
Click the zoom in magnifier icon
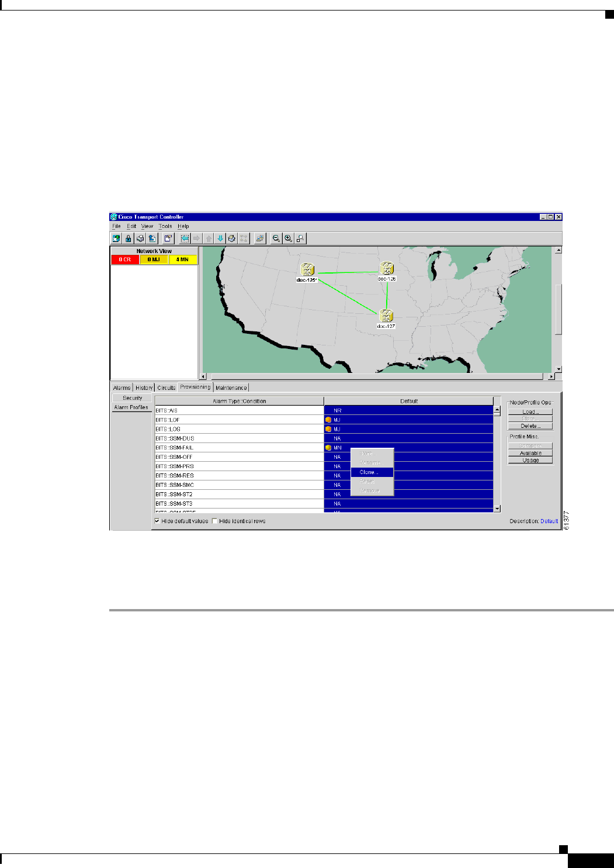point(288,238)
